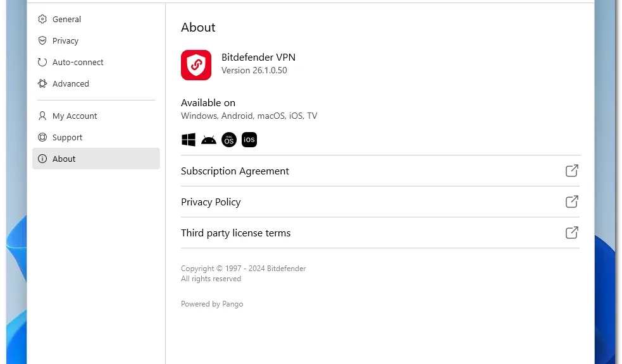Select the About section
Image resolution: width=622 pixels, height=364 pixels.
(x=96, y=159)
